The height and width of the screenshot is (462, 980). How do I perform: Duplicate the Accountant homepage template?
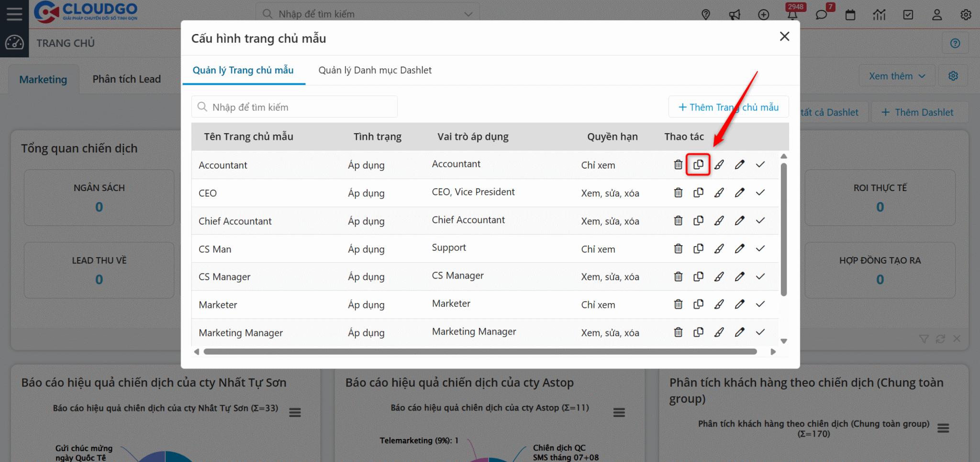pos(698,165)
